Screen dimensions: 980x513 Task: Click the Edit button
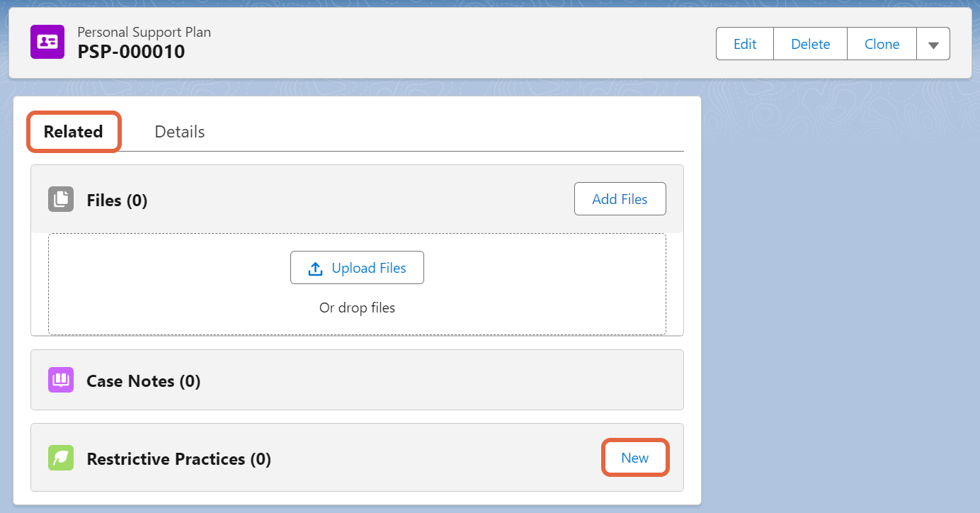pyautogui.click(x=744, y=43)
